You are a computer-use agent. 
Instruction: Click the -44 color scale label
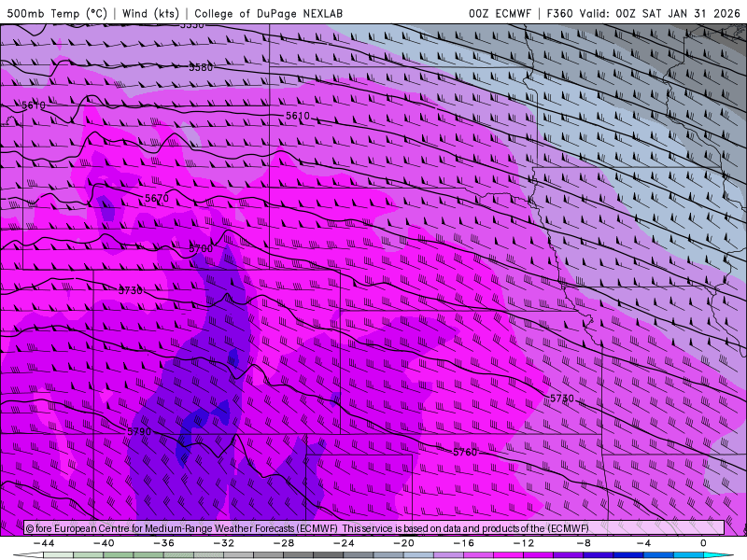(44, 543)
